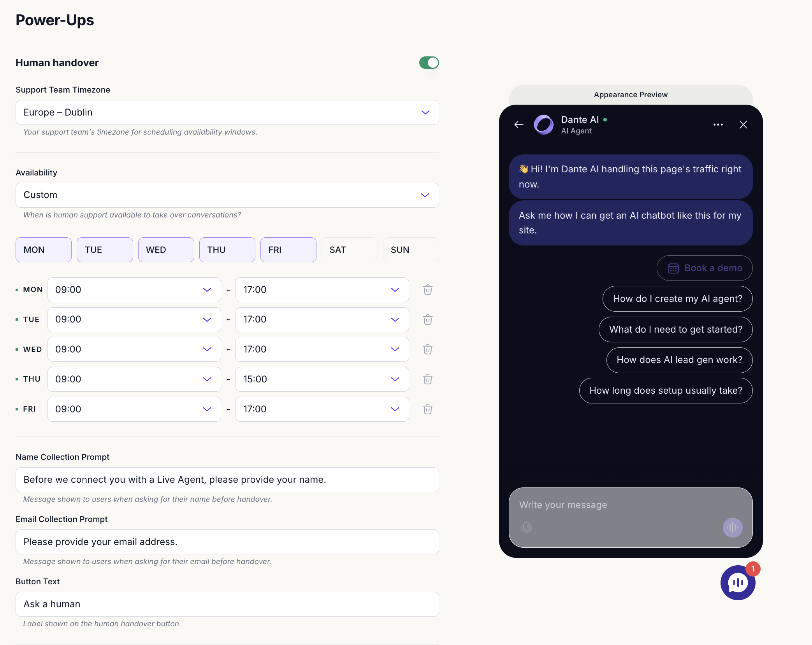Remove the Friday time slot
Image resolution: width=812 pixels, height=645 pixels.
tap(427, 409)
